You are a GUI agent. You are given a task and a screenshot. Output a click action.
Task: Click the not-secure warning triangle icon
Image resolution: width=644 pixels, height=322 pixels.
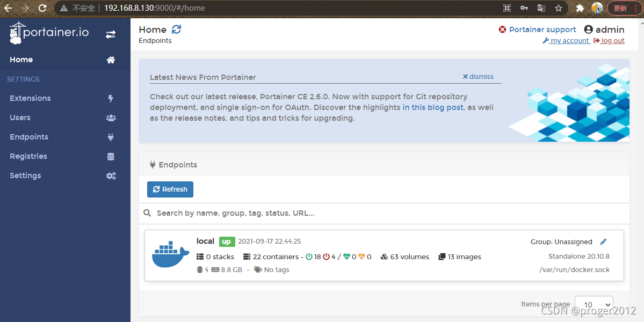64,8
